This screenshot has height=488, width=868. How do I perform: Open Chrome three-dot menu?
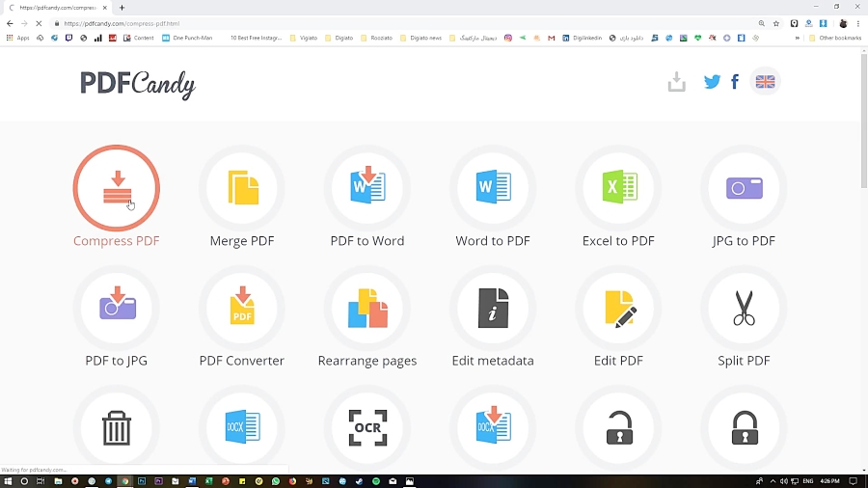pos(858,24)
